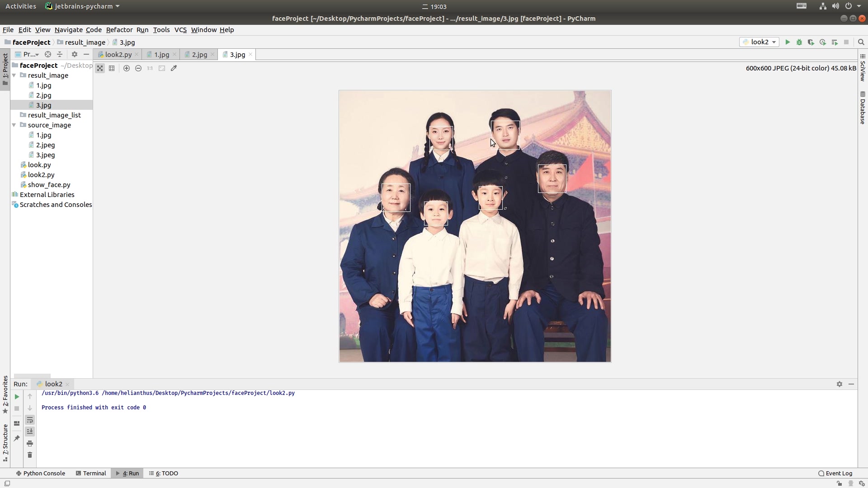Viewport: 868px width, 488px height.
Task: Select the 1.jpg tab in editor
Action: 161,54
